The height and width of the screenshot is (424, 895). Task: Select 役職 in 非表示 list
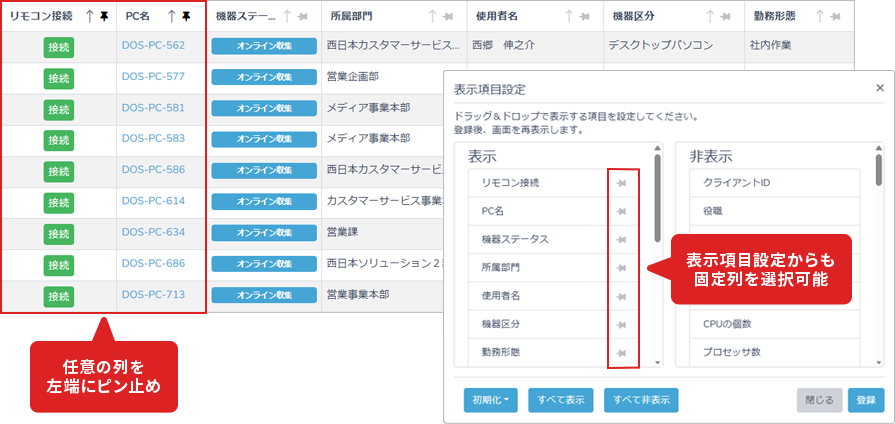[x=774, y=211]
